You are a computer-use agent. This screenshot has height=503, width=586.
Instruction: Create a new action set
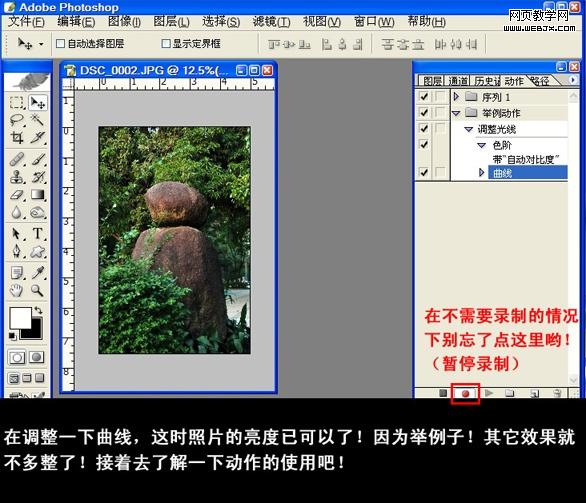pos(510,393)
